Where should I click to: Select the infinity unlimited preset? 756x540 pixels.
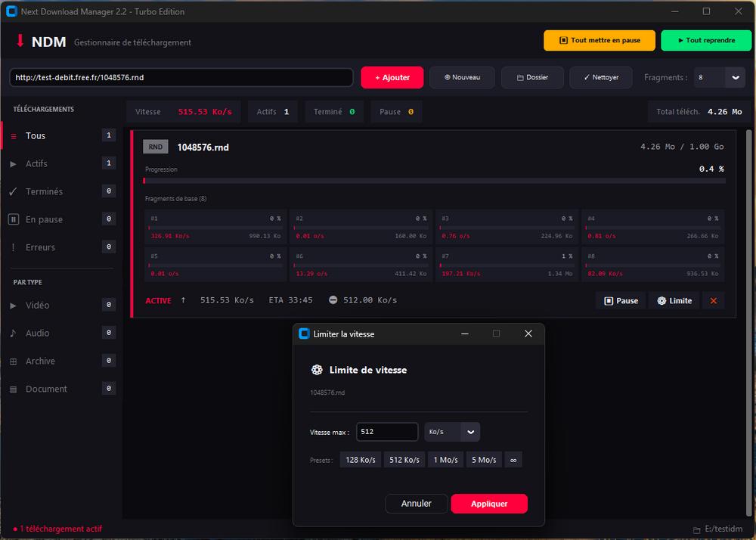coord(513,460)
